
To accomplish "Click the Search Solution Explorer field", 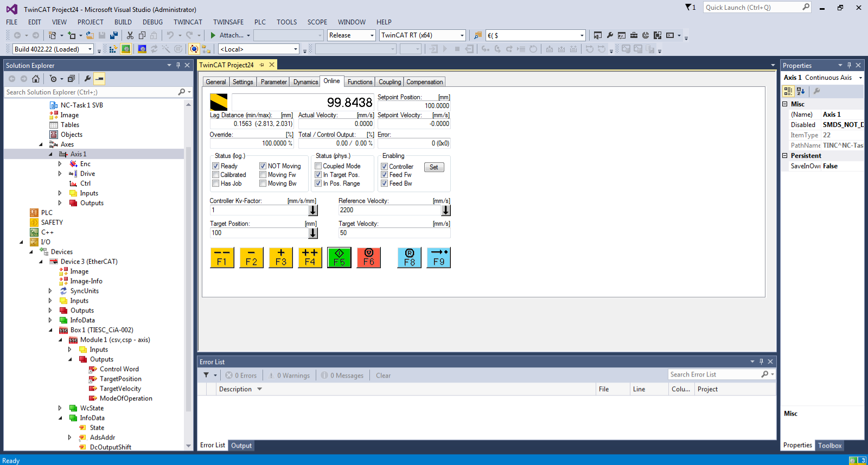I will click(x=91, y=92).
